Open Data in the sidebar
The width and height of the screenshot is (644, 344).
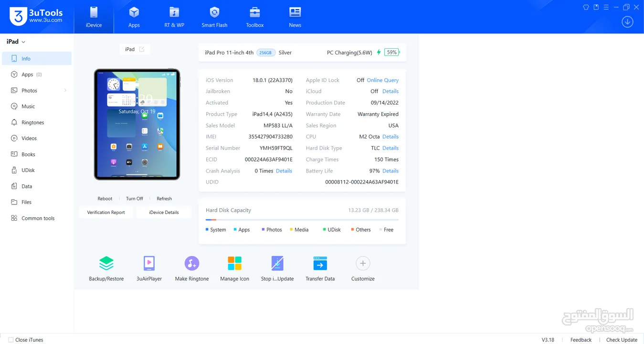click(x=37, y=186)
